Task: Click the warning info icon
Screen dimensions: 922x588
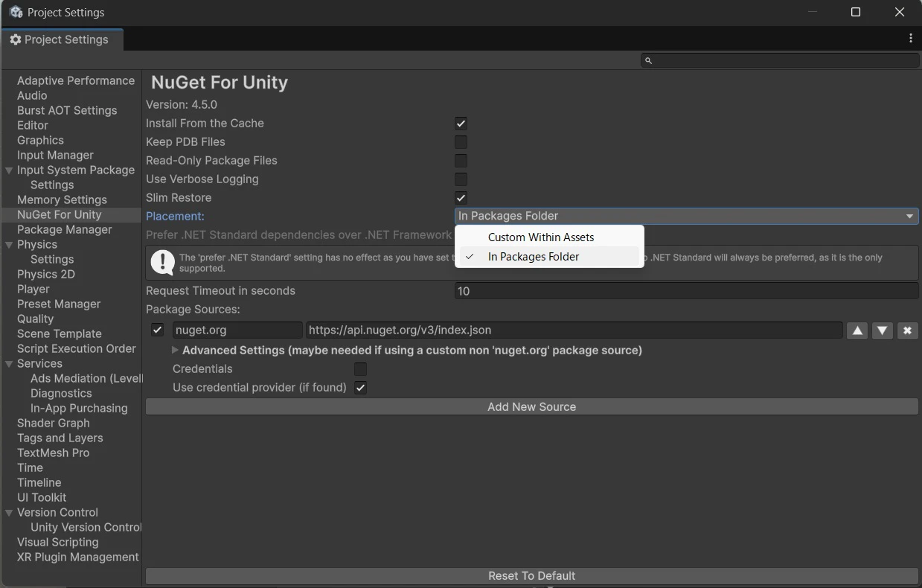Action: [x=162, y=262]
